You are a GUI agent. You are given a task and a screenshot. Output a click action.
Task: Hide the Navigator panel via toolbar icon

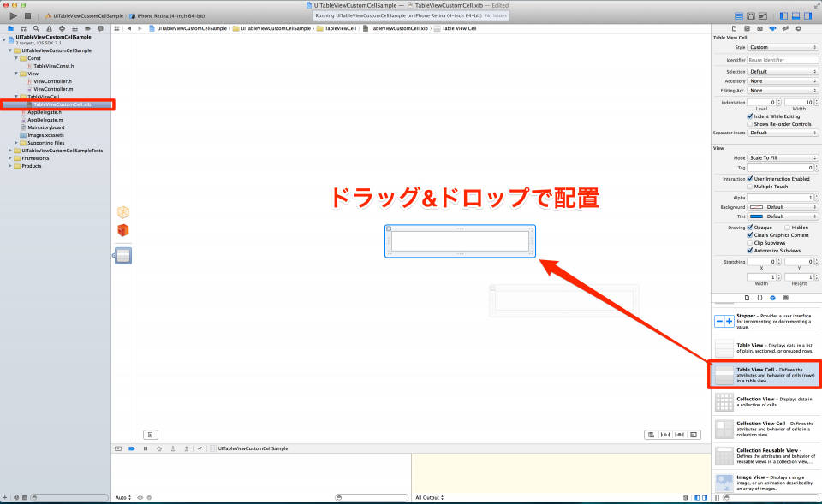tap(783, 15)
